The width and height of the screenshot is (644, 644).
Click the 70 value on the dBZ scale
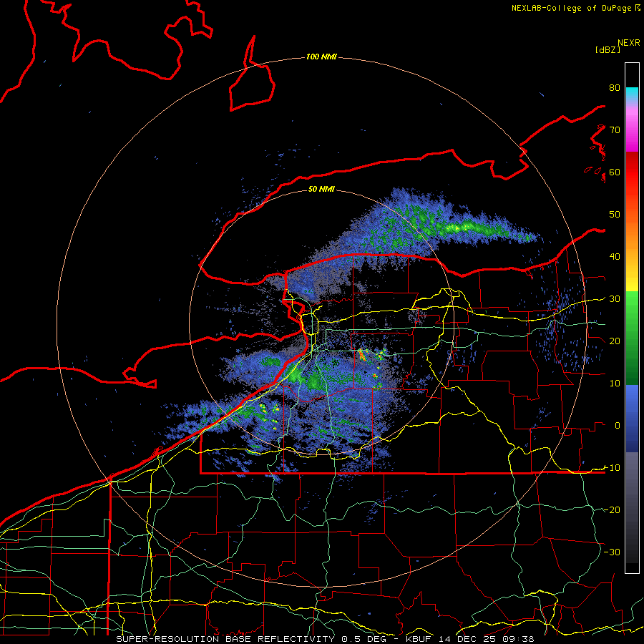[x=615, y=130]
